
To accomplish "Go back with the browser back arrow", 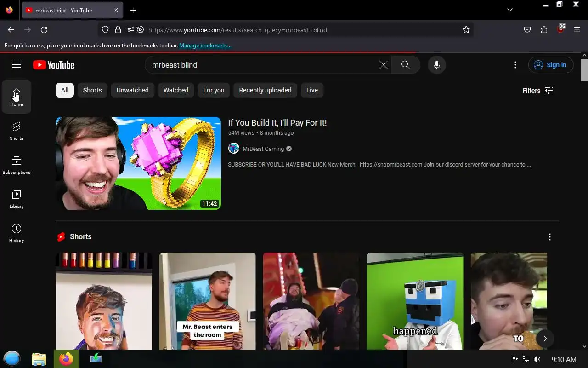I will (11, 30).
